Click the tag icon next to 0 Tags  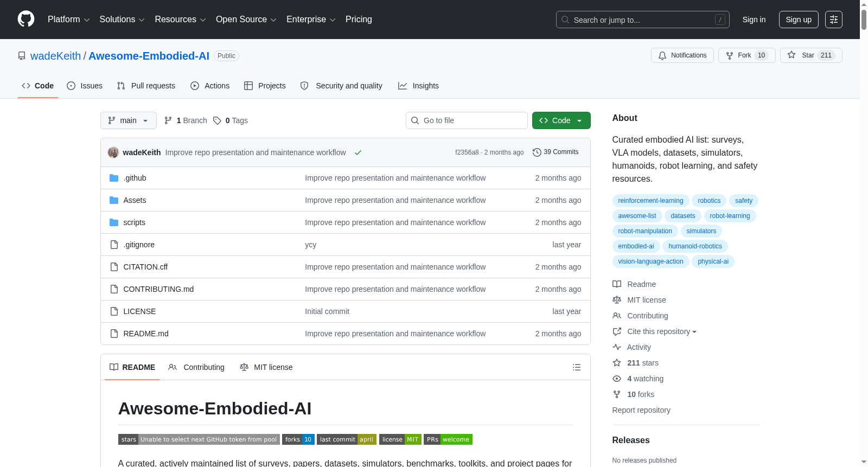pyautogui.click(x=217, y=120)
